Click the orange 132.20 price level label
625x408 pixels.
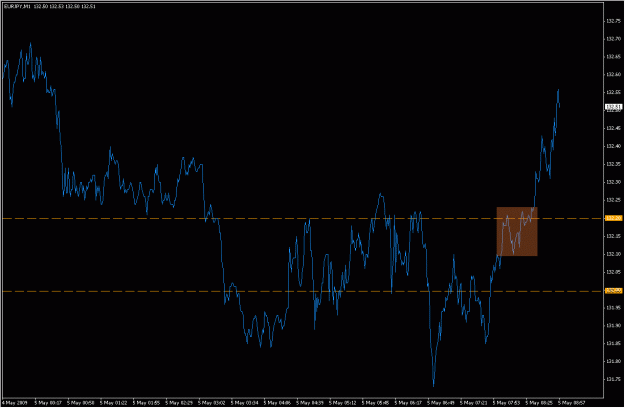click(613, 218)
